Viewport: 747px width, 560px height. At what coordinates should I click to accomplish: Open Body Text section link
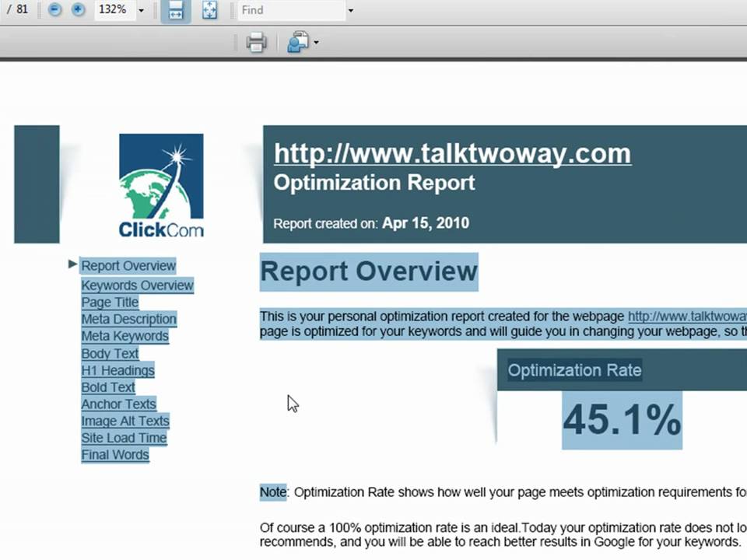tap(110, 353)
